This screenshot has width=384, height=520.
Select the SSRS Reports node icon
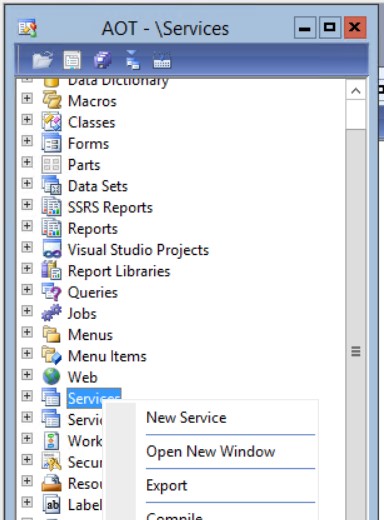coord(52,207)
